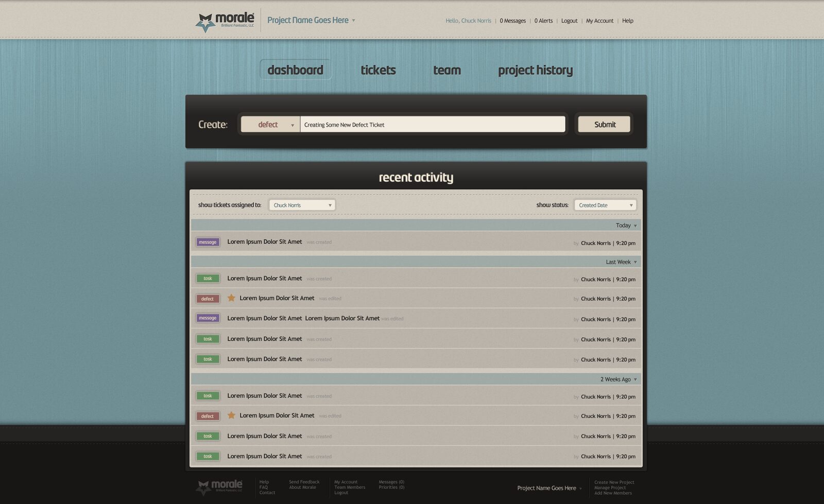Open My Account in the footer
This screenshot has width=824, height=504.
coord(346,482)
